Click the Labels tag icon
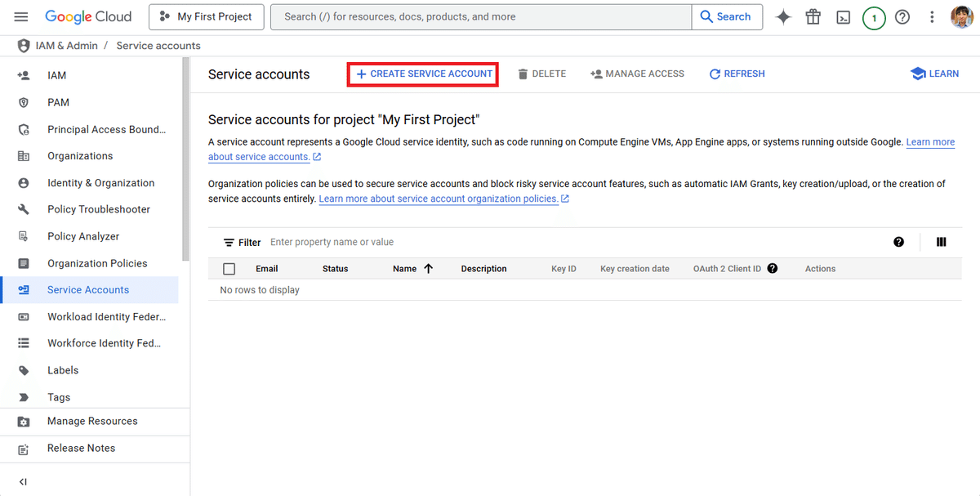Viewport: 980px width, 496px height. tap(24, 370)
